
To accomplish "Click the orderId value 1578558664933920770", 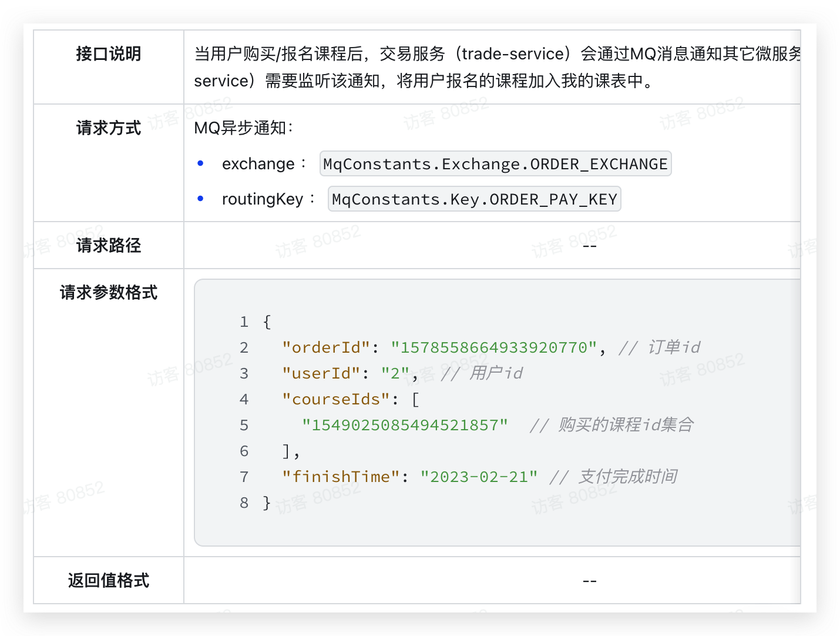I will 494,347.
